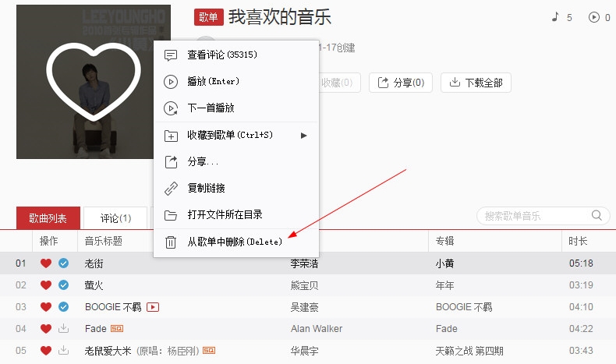Viewport: 616px width, 364px height.
Task: Click the 操作 column header
Action: (x=48, y=241)
